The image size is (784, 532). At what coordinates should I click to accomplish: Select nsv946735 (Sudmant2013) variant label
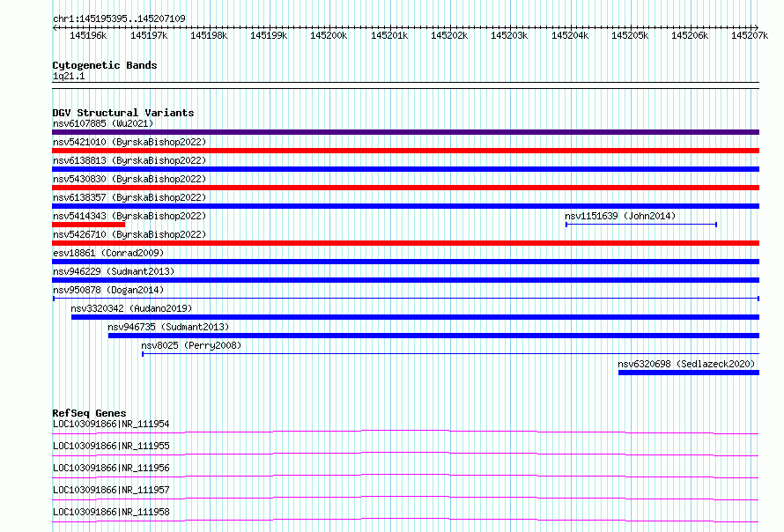[x=168, y=327]
